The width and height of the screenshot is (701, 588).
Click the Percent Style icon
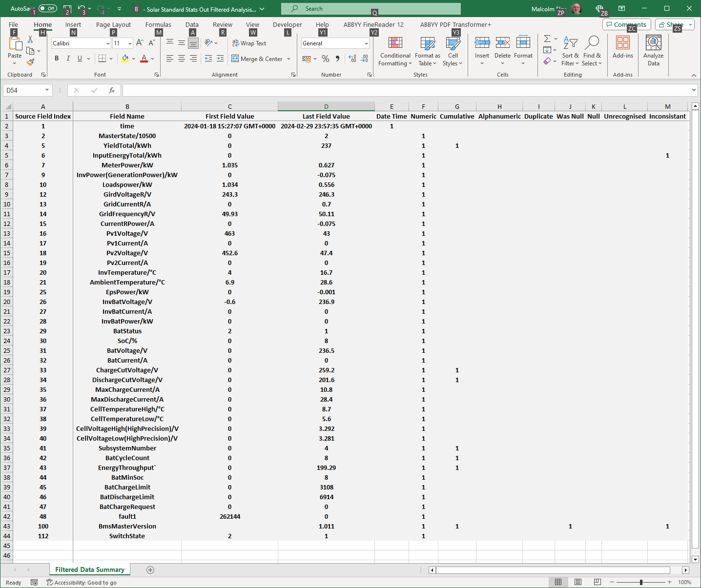[x=326, y=59]
